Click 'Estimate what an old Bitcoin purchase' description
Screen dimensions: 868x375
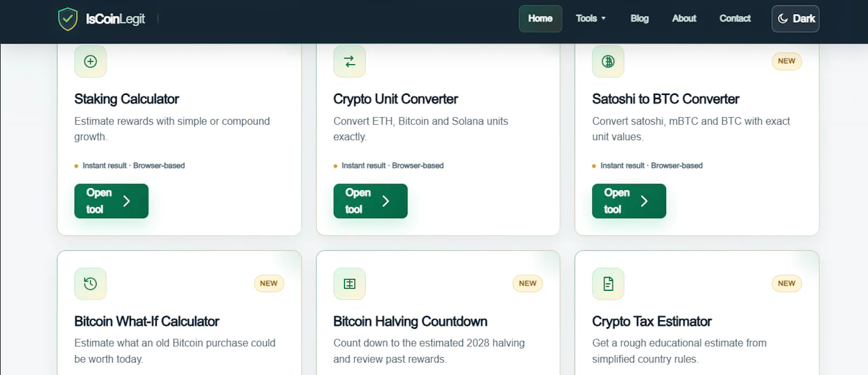pyautogui.click(x=175, y=351)
